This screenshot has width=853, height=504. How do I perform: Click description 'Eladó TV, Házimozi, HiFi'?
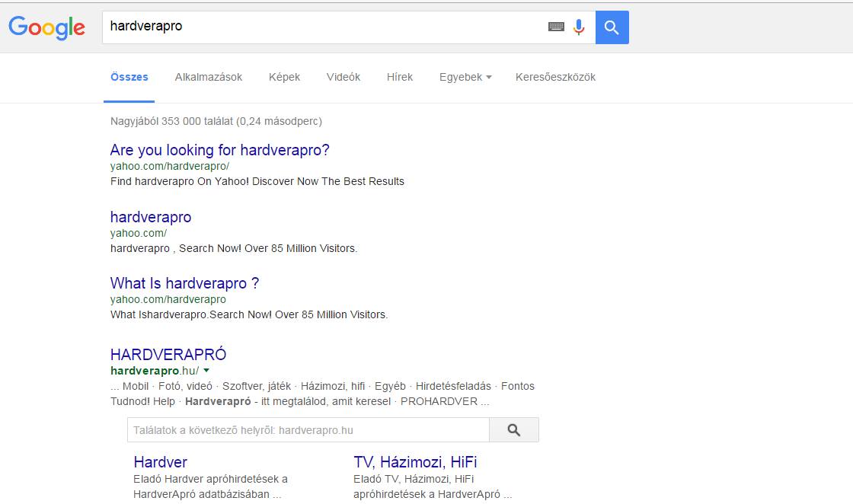pyautogui.click(x=414, y=479)
